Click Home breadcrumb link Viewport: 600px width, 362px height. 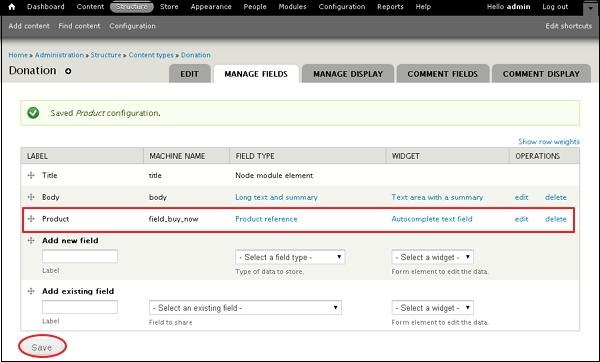tap(18, 55)
